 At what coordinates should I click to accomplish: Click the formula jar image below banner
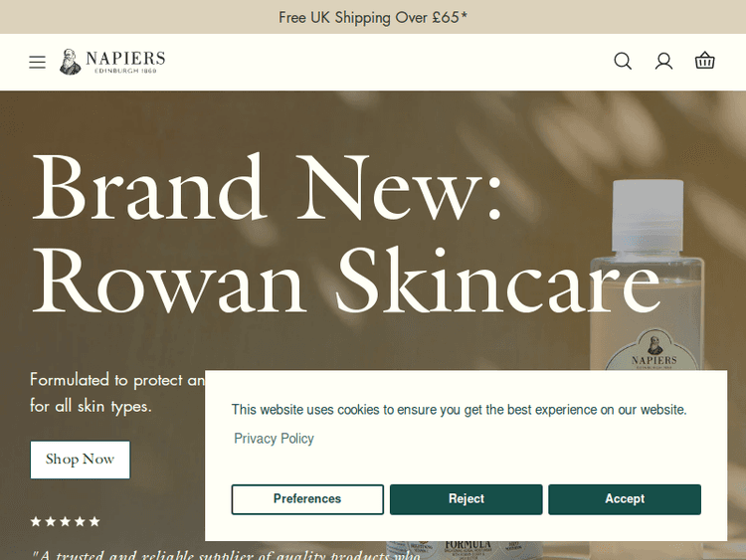pos(466,548)
